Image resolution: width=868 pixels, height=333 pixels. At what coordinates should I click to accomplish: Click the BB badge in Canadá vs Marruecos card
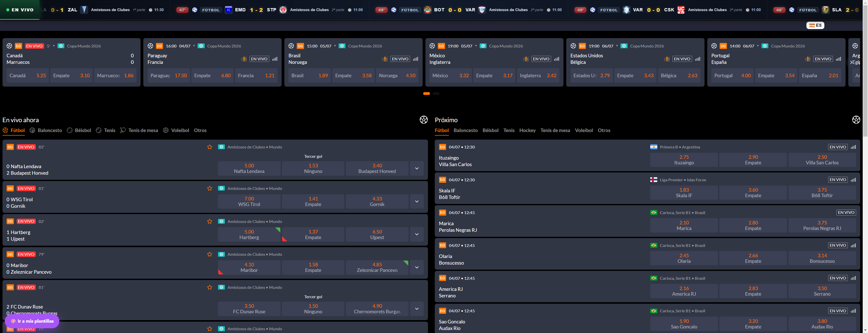click(x=18, y=46)
